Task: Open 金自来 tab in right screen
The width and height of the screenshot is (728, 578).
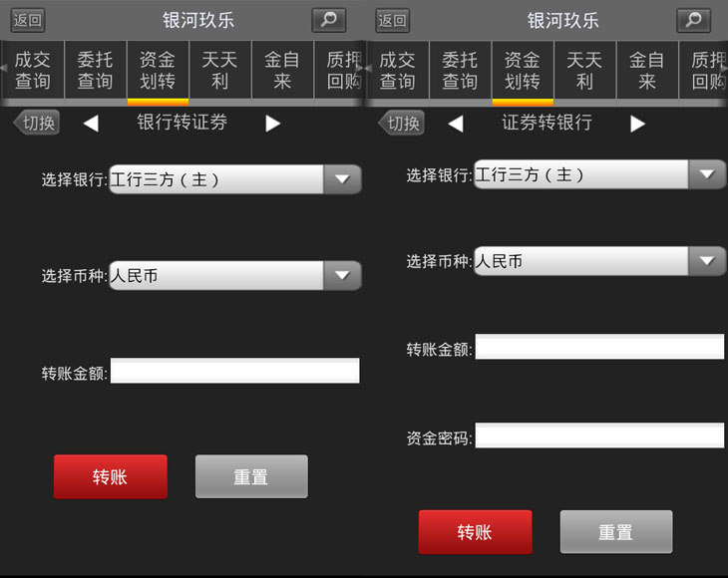Action: tap(647, 70)
